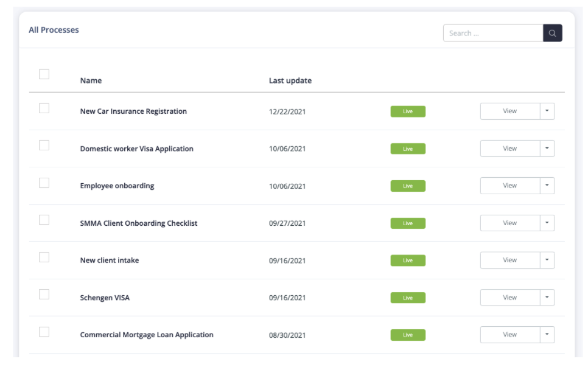The width and height of the screenshot is (588, 367).
Task: Click the search magnifier icon button
Action: click(552, 33)
